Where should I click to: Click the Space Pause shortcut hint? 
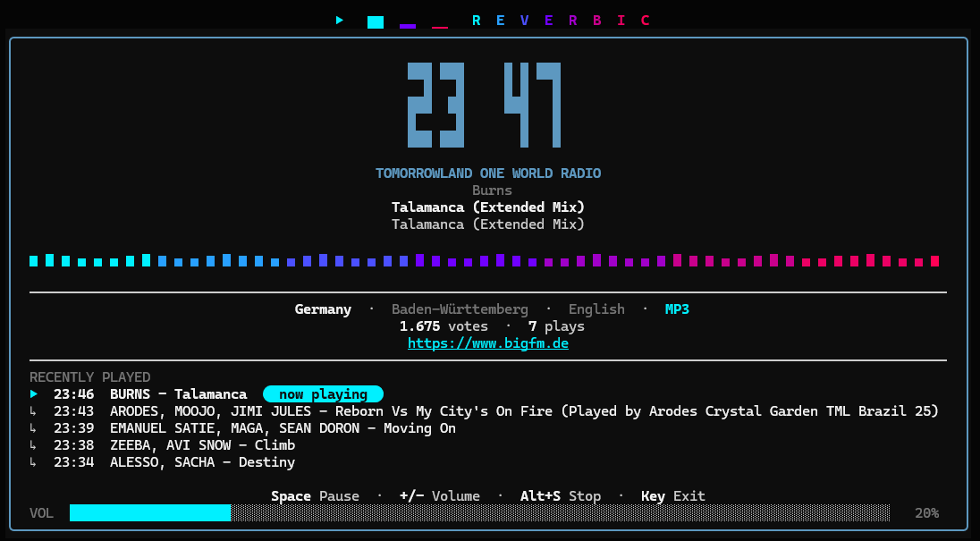(315, 496)
